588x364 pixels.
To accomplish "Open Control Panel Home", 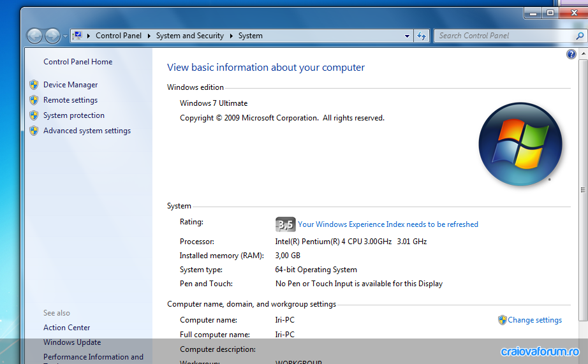I will [78, 62].
